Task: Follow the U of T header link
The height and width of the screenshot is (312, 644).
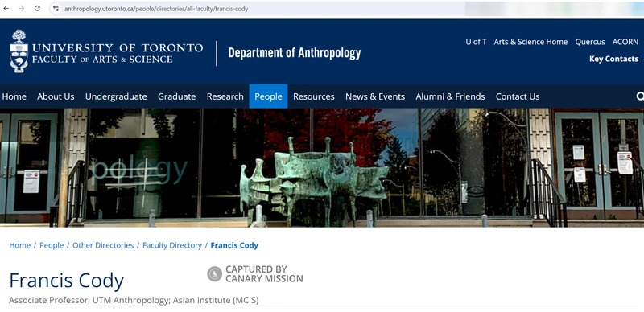Action: (x=476, y=42)
